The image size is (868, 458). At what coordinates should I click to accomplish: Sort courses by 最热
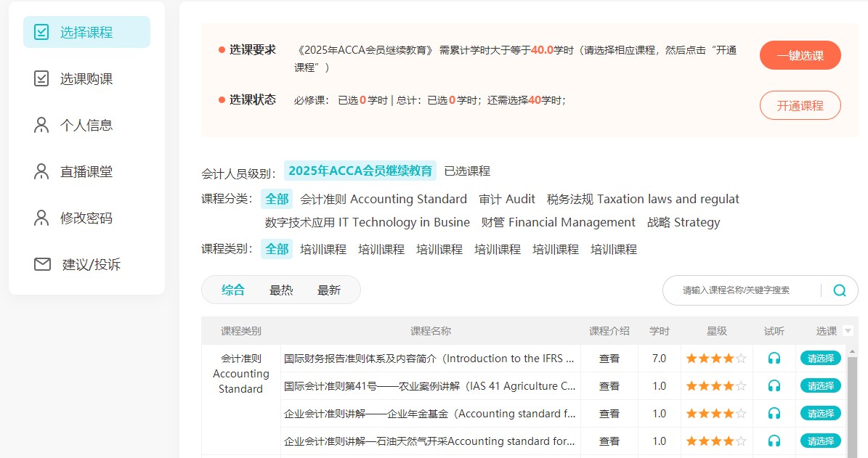pos(280,290)
